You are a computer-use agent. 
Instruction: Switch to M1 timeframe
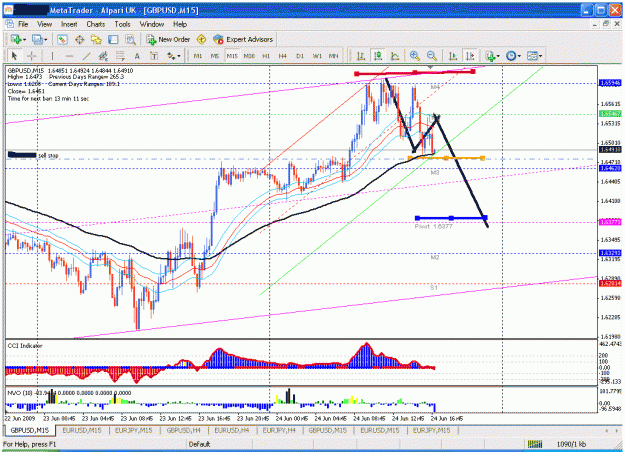click(x=198, y=56)
